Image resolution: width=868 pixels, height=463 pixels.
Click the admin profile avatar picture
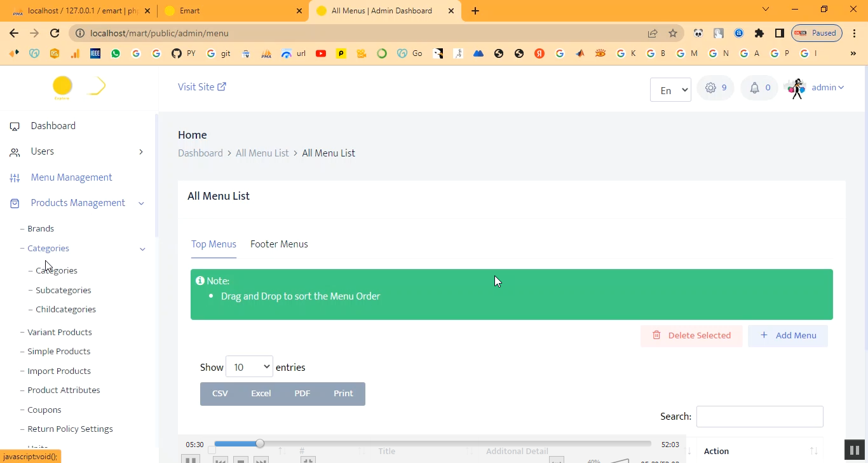(x=795, y=88)
